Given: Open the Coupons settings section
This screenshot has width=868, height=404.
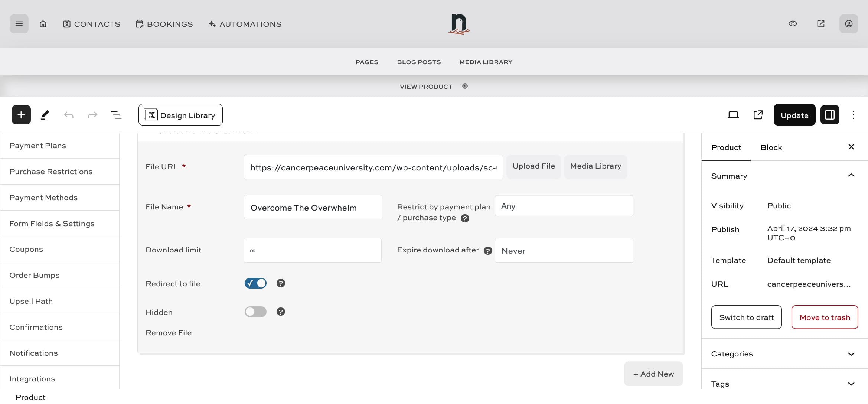Looking at the screenshot, I should click(26, 249).
